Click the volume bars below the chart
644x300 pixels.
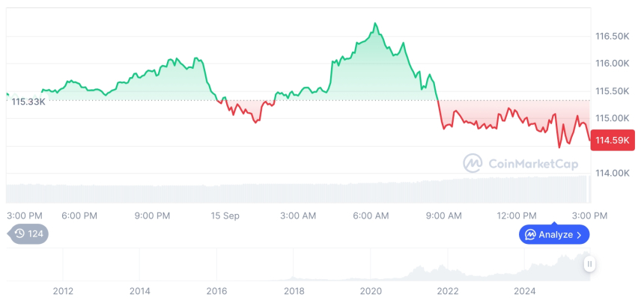click(x=300, y=192)
